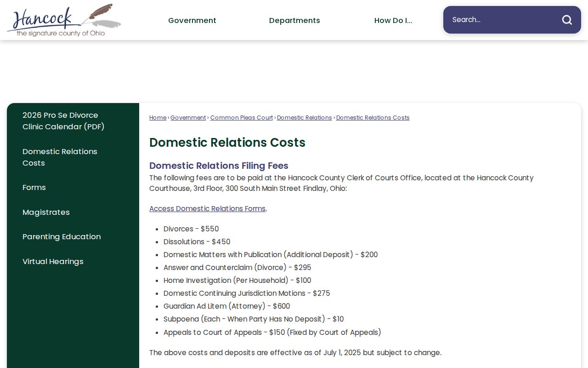
Task: Open the Hancock County logo homepage
Action: tap(64, 20)
